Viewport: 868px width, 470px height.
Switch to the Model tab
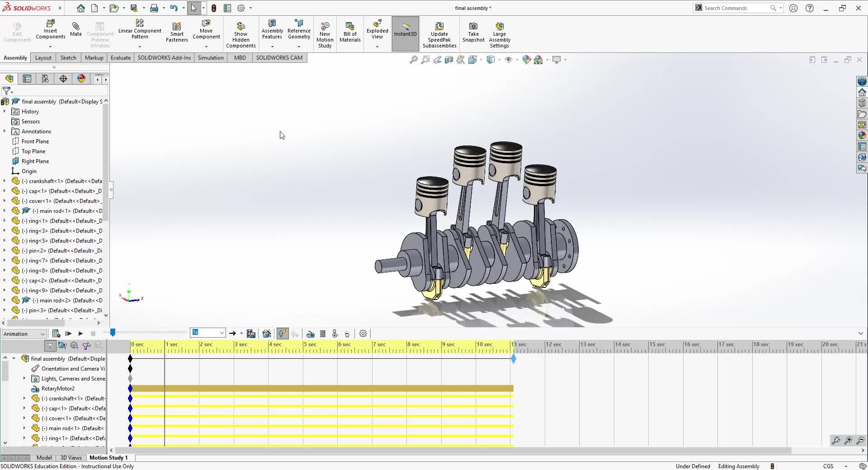click(44, 458)
